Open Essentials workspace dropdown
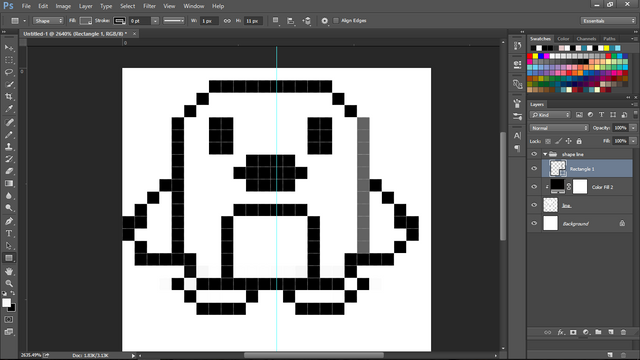Screen dimensions: 640x360 coord(608,21)
